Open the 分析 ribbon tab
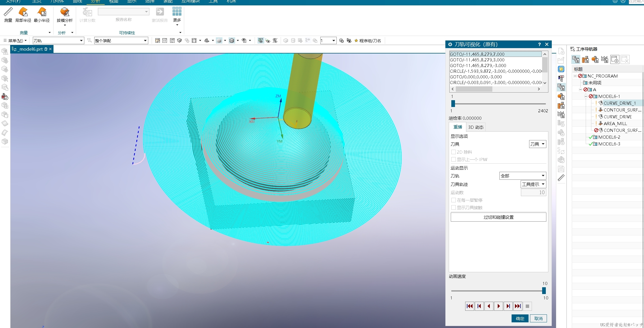This screenshot has height=328, width=644. coord(96,1)
